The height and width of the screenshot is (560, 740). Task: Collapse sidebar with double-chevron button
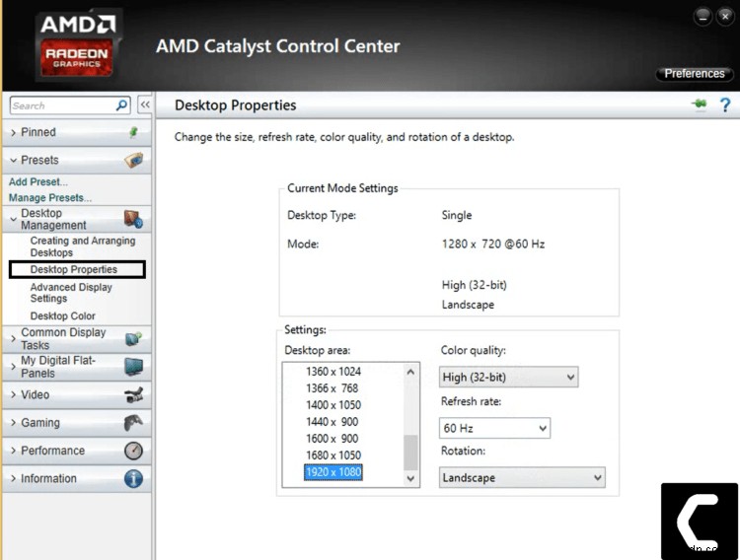pos(145,105)
